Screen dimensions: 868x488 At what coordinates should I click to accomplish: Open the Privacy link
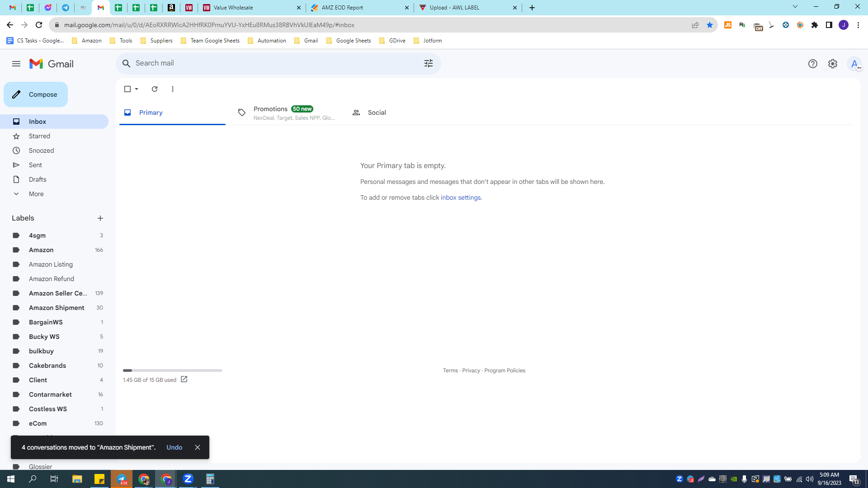point(471,371)
